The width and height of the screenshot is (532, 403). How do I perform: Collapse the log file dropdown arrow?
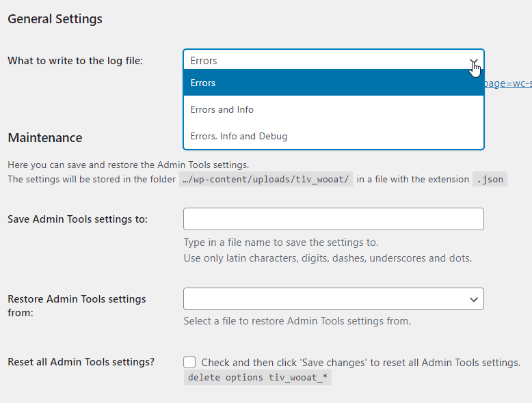coord(473,61)
